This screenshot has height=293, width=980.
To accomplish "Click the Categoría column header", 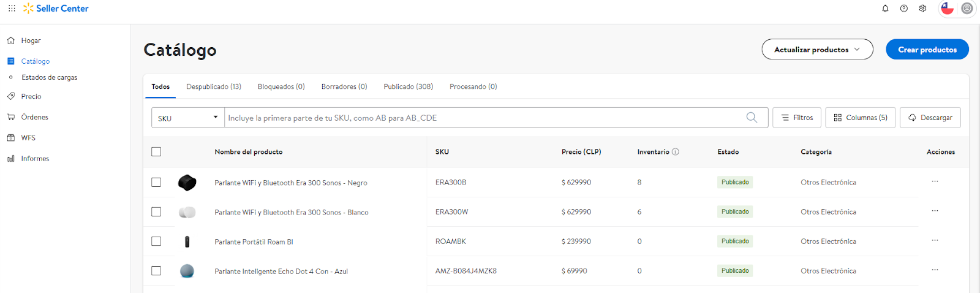I will point(816,152).
